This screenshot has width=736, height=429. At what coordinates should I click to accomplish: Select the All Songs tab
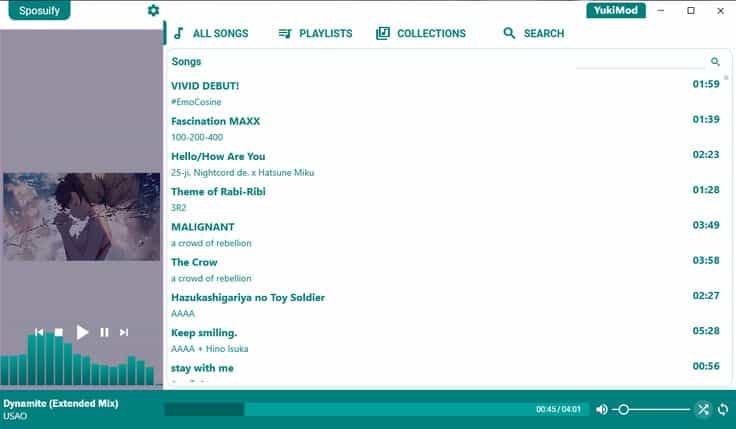(210, 33)
